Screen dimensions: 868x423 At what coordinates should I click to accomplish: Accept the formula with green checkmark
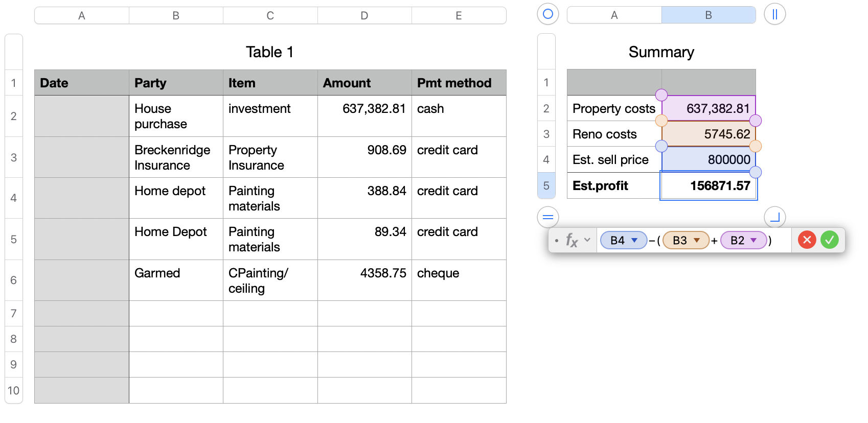click(x=829, y=240)
